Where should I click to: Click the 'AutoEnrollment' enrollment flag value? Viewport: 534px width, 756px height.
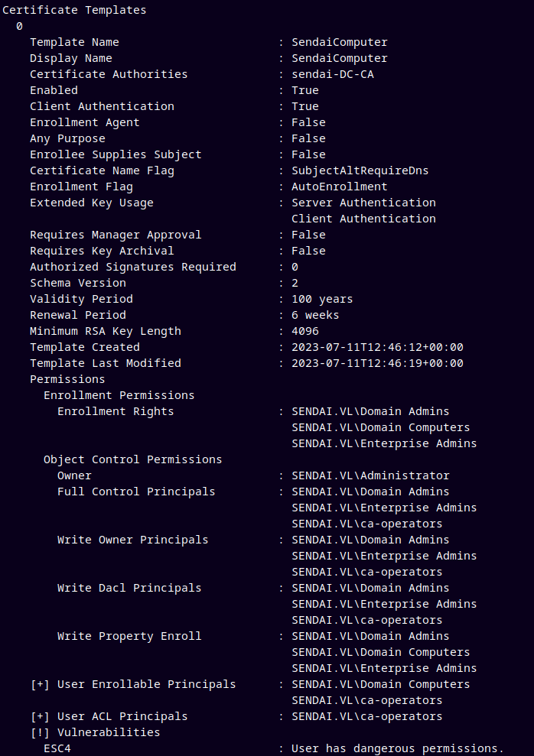click(x=339, y=187)
